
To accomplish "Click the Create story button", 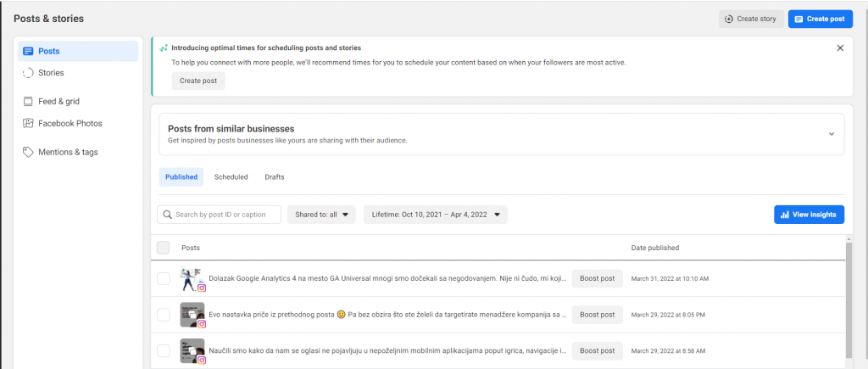I will pyautogui.click(x=751, y=19).
